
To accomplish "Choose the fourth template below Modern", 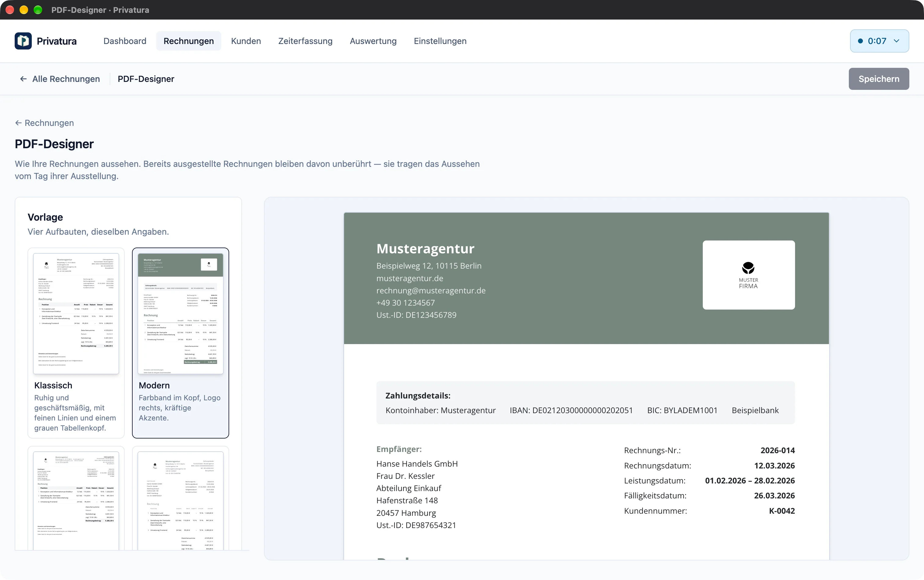I will [180, 499].
